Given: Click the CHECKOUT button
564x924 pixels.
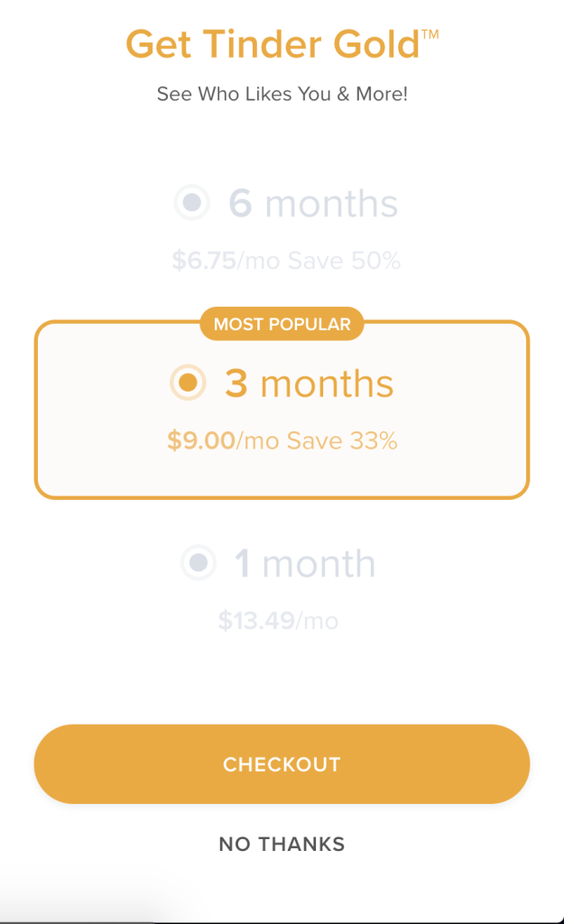Looking at the screenshot, I should (x=282, y=764).
